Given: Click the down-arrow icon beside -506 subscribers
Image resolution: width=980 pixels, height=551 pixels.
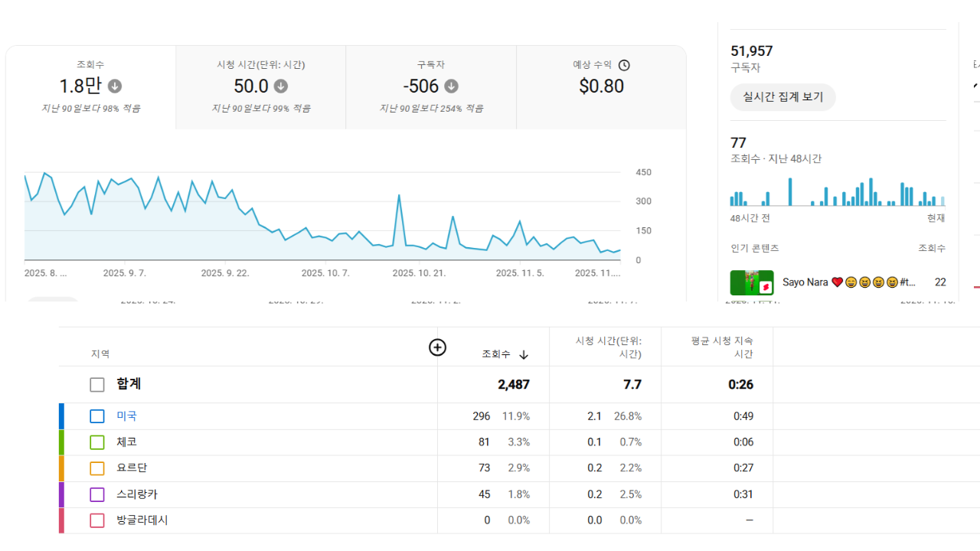Looking at the screenshot, I should pyautogui.click(x=452, y=86).
